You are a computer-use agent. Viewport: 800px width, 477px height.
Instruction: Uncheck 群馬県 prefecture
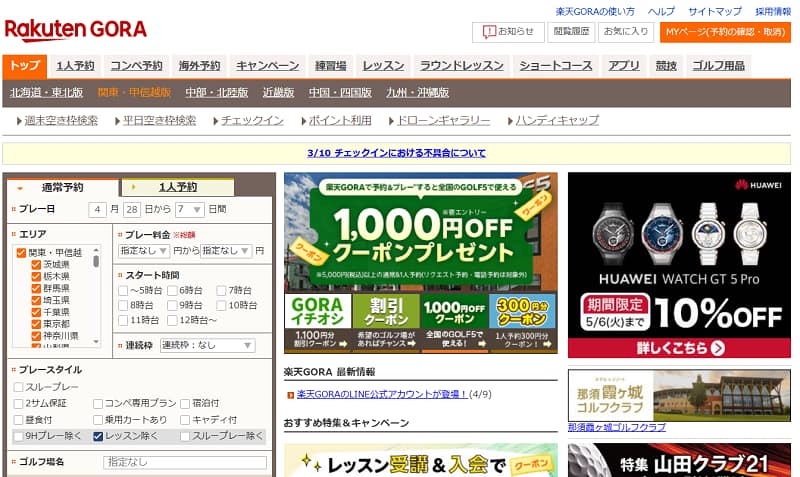click(36, 288)
